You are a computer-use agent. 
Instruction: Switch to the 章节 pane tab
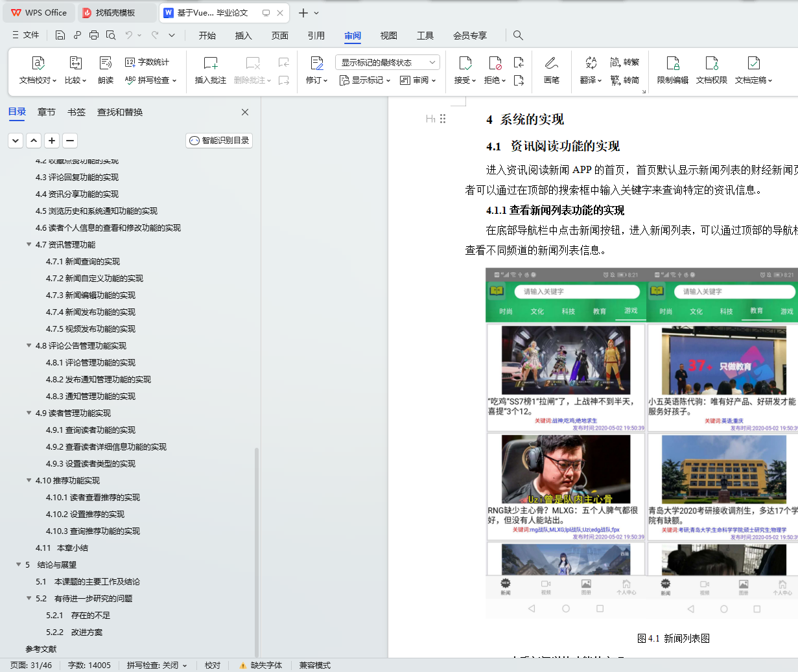(47, 112)
